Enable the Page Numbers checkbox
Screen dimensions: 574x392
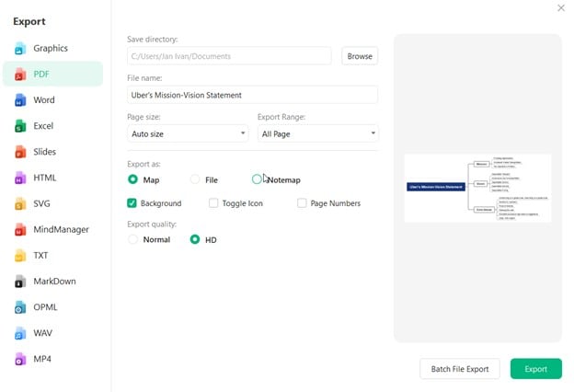click(x=302, y=203)
